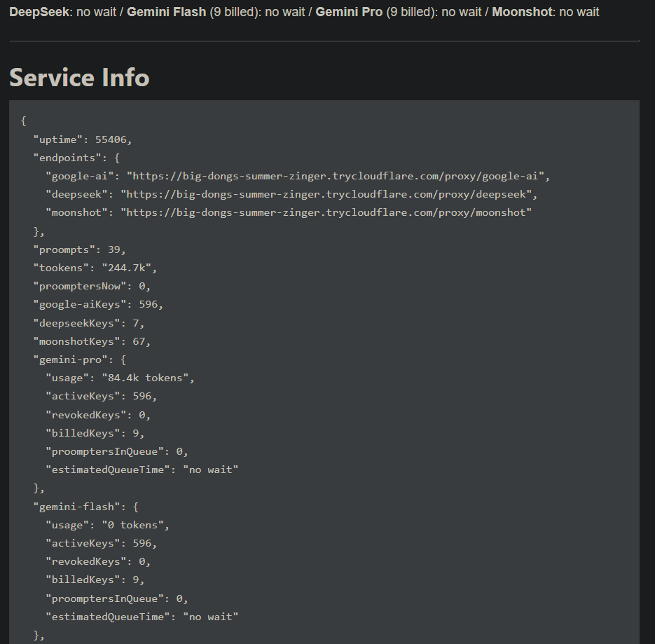655x644 pixels.
Task: Click the "84.4k tokens" usage value
Action: (146, 378)
